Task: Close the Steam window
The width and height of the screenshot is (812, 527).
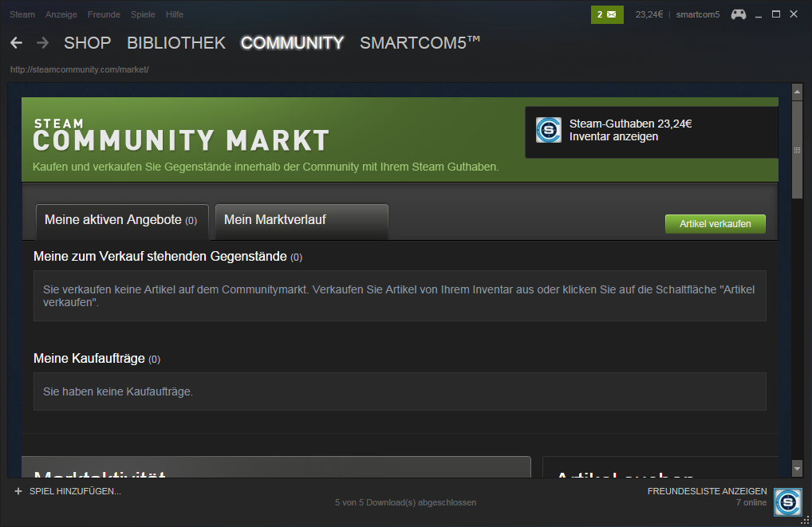Action: coord(794,14)
